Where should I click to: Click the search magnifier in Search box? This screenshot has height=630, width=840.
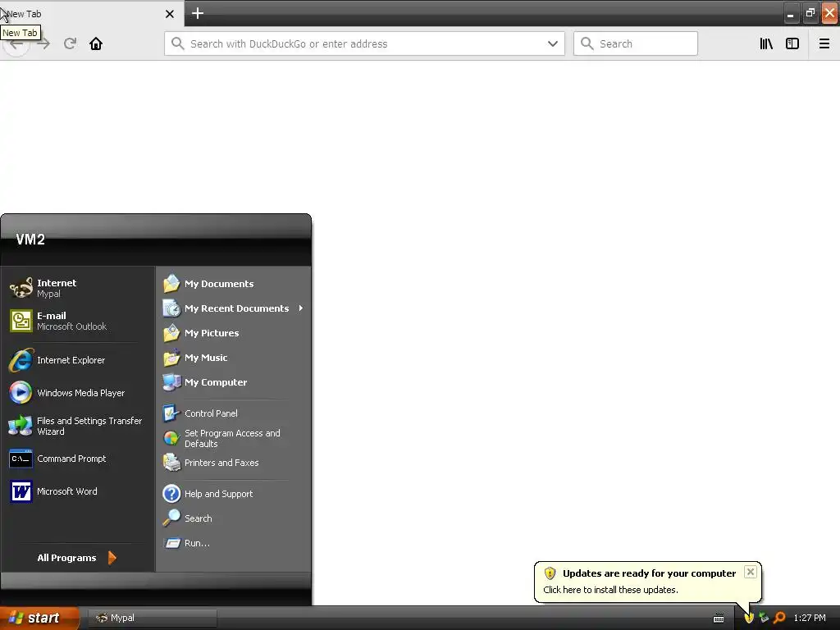coord(587,43)
